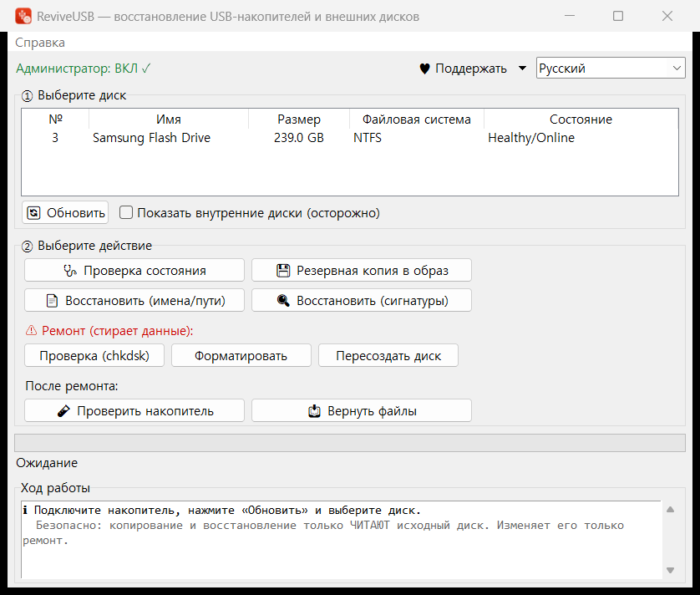Close the ReviveUSB window
The image size is (700, 595).
coord(667,16)
